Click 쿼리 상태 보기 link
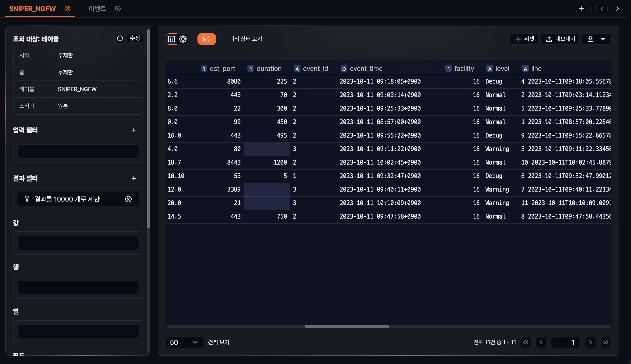This screenshot has height=364, width=631. (245, 39)
